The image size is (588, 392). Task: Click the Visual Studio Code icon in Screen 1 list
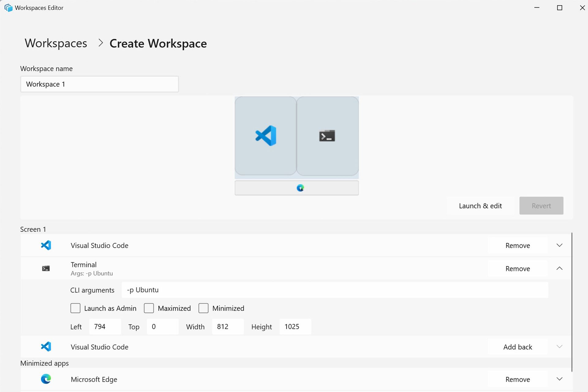coord(46,245)
